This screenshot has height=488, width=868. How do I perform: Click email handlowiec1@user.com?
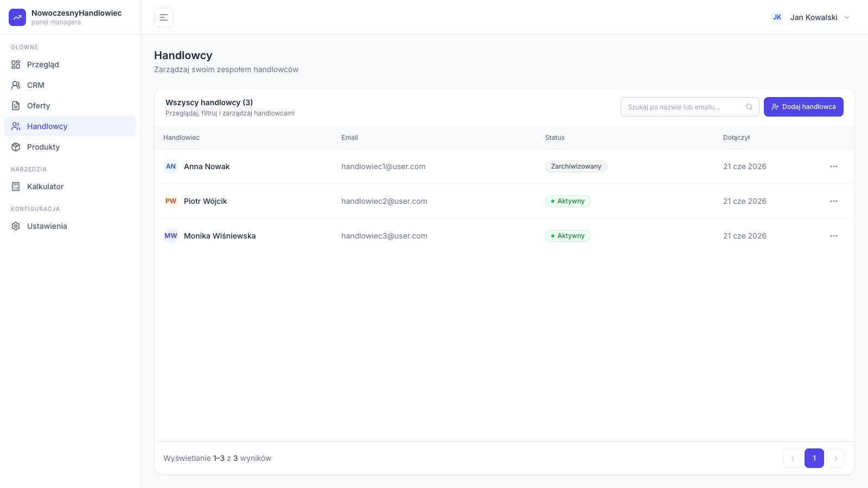tap(383, 166)
